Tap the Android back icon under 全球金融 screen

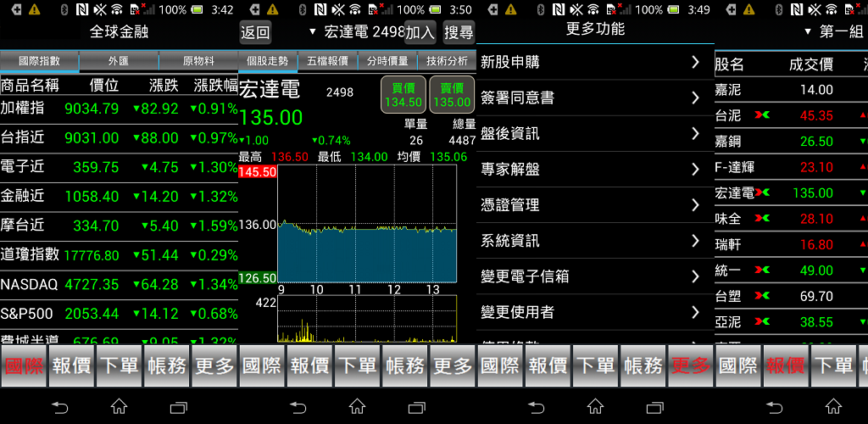pyautogui.click(x=60, y=408)
